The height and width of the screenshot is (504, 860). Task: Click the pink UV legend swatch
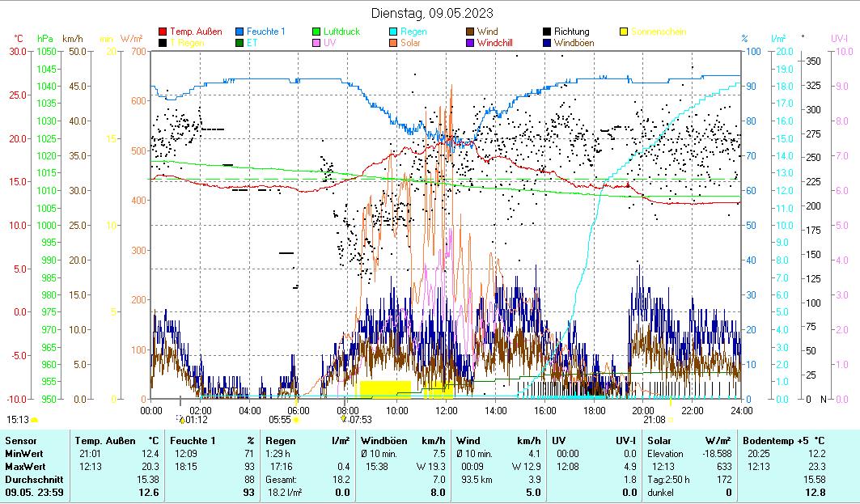point(316,42)
